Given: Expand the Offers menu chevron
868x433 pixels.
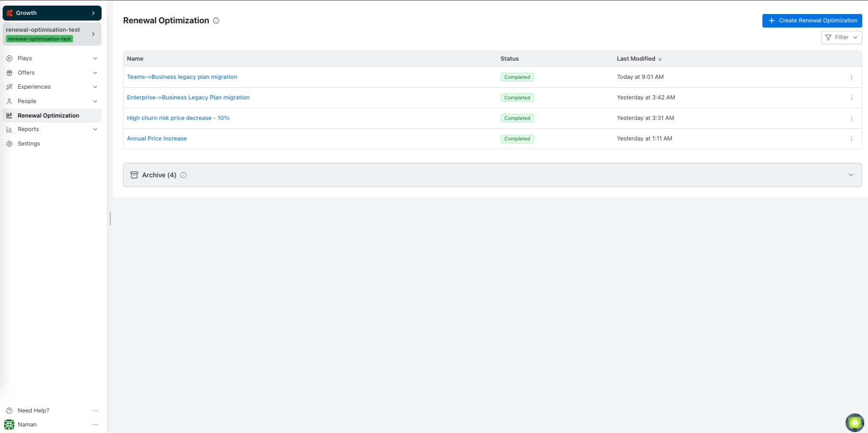Looking at the screenshot, I should [x=95, y=73].
